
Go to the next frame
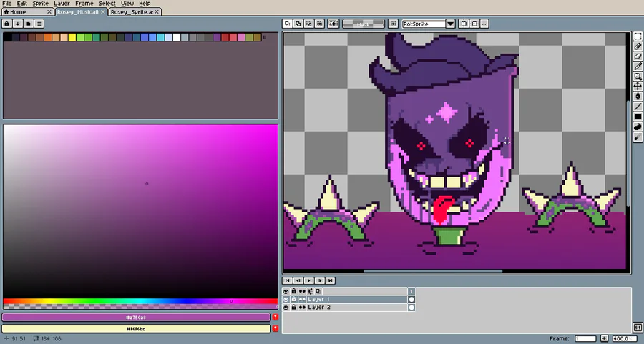coord(320,281)
